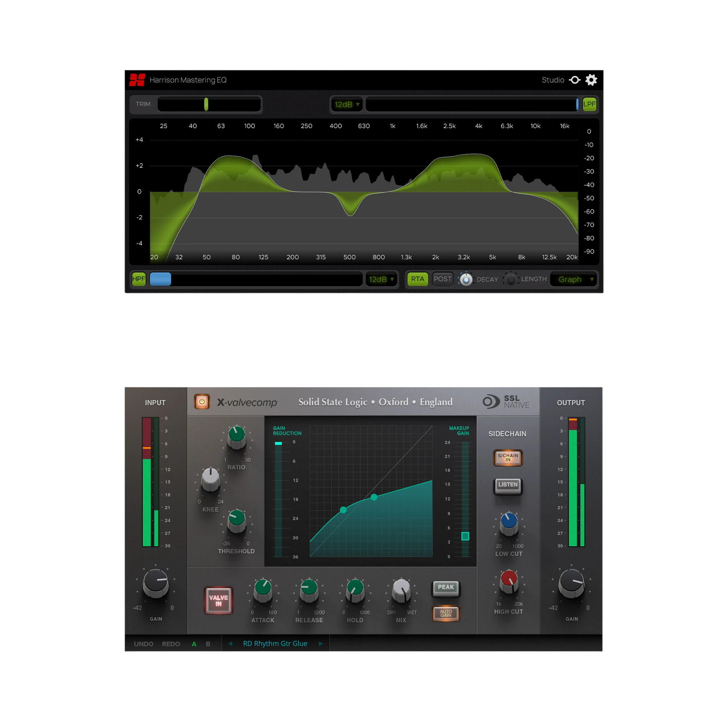728x728 pixels.
Task: Open the LPF 12dB slope dropdown
Action: pos(347,104)
